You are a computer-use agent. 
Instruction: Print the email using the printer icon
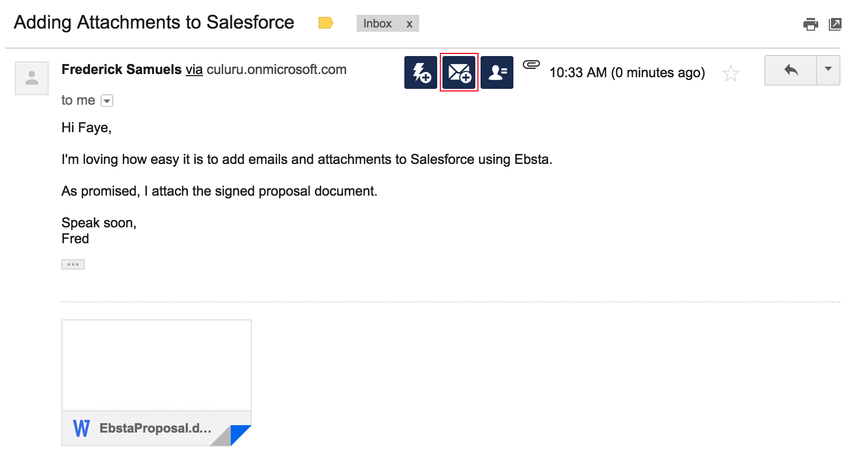click(810, 24)
